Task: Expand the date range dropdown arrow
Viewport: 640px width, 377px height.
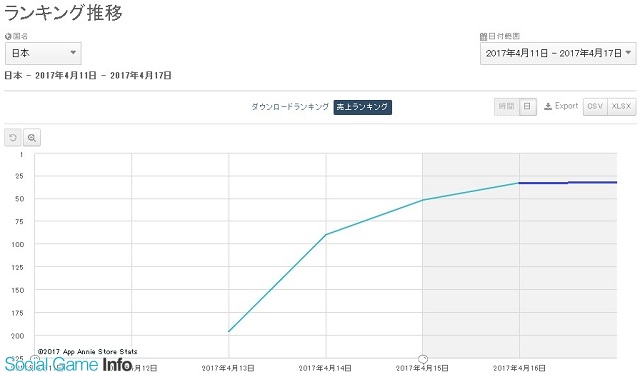Action: tap(628, 53)
